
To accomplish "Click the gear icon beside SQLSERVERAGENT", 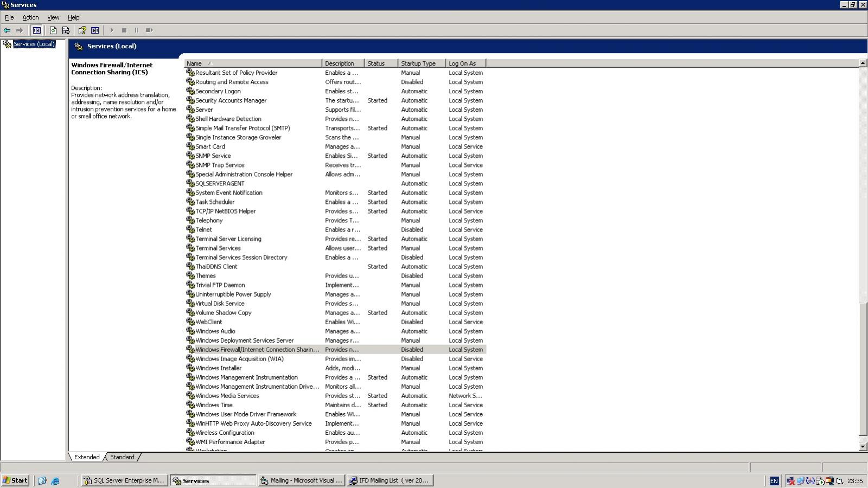I will (190, 183).
